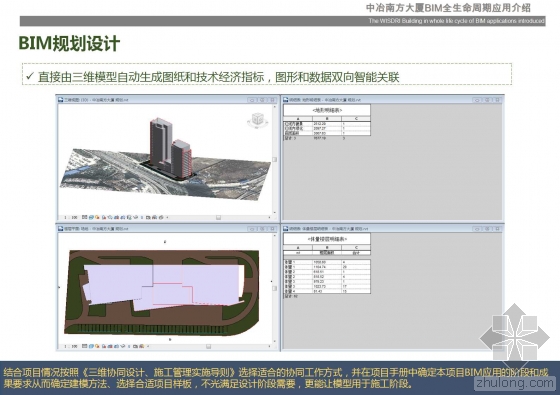The height and width of the screenshot is (395, 560).
Task: Click crop view icon in 3D view control bar
Action: [116, 217]
